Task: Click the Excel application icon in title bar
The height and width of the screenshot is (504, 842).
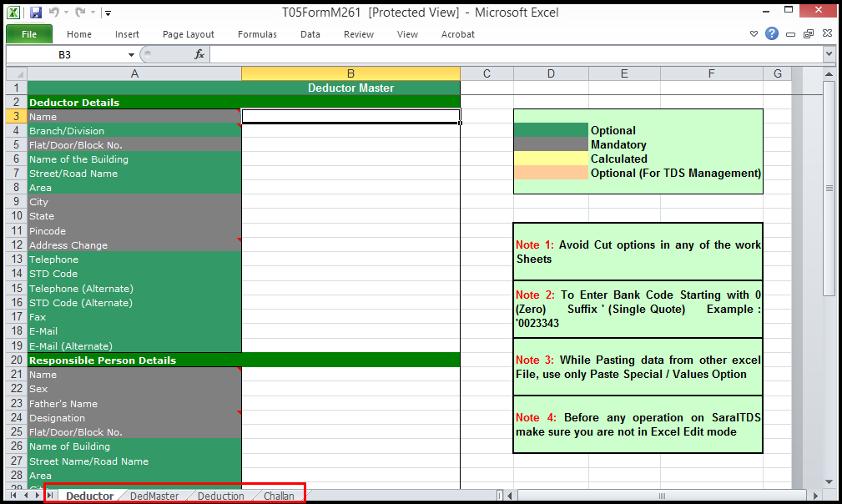Action: (14, 13)
